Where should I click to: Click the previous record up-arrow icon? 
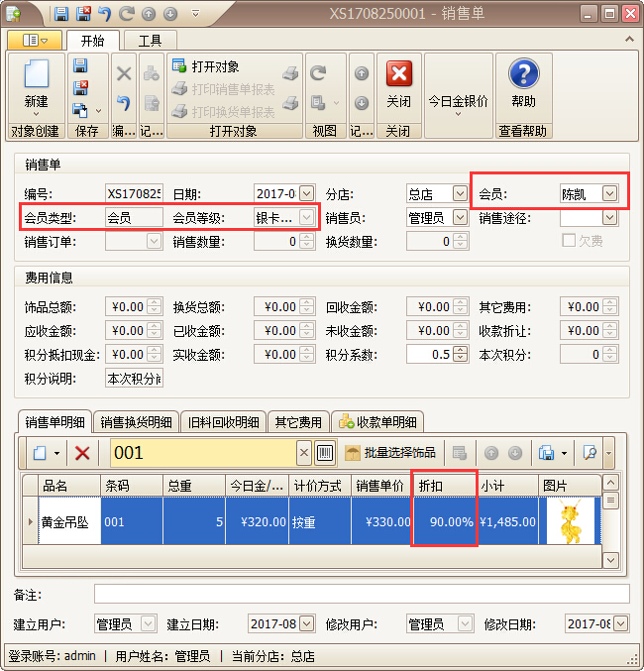362,73
